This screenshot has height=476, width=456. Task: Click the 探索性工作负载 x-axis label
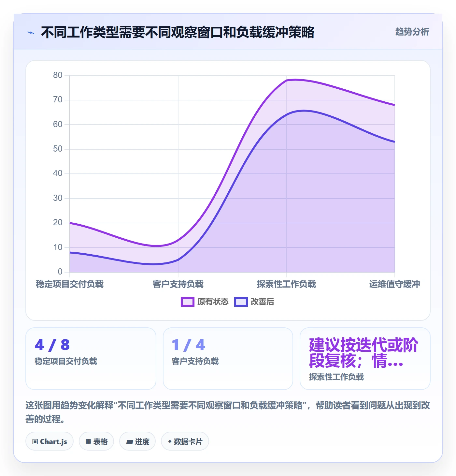(286, 284)
